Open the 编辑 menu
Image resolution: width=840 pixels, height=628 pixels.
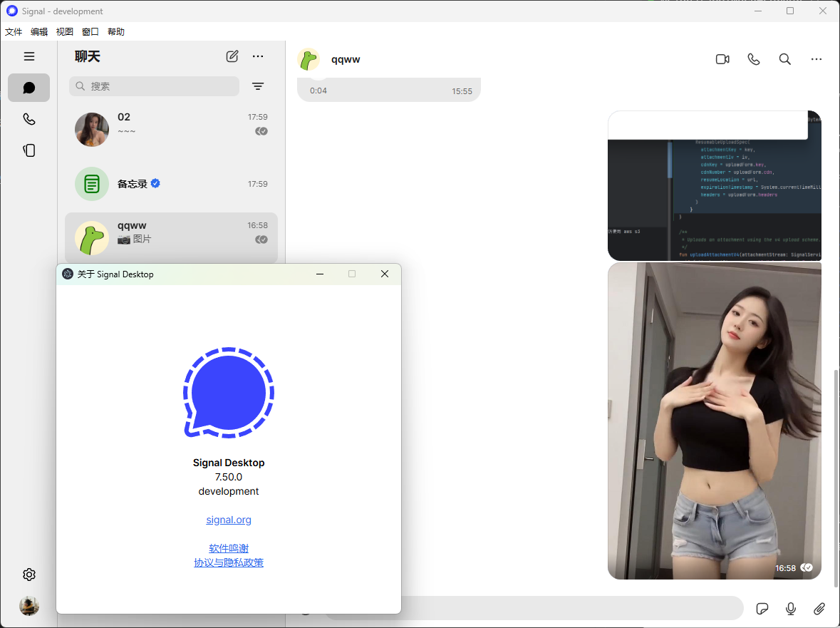pyautogui.click(x=39, y=31)
